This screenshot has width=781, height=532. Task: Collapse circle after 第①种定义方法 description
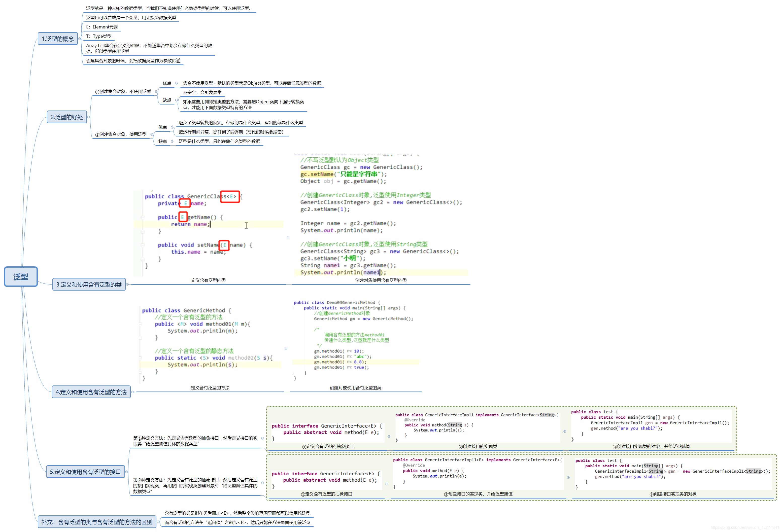262,438
